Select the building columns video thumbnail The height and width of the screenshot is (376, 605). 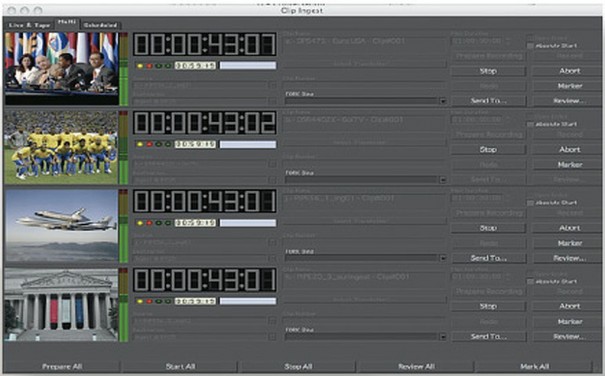pyautogui.click(x=61, y=305)
